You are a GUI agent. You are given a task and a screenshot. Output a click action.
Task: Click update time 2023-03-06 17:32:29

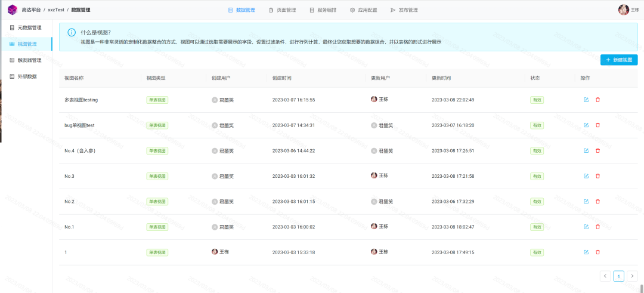tap(453, 202)
